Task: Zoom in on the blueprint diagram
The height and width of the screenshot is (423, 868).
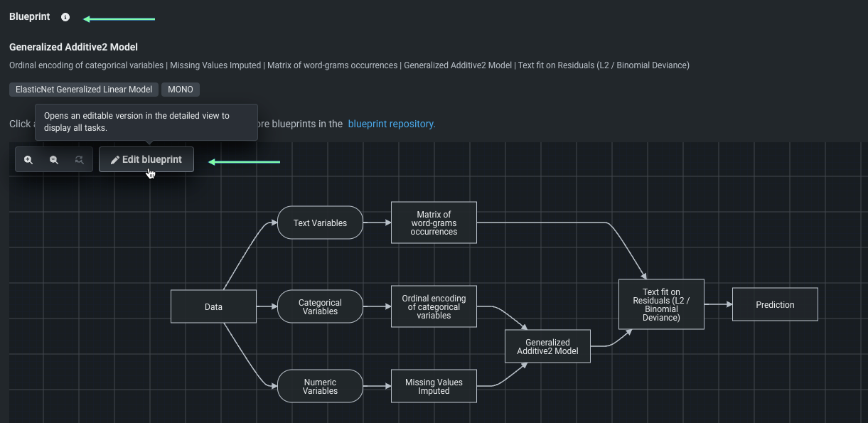Action: 28,160
